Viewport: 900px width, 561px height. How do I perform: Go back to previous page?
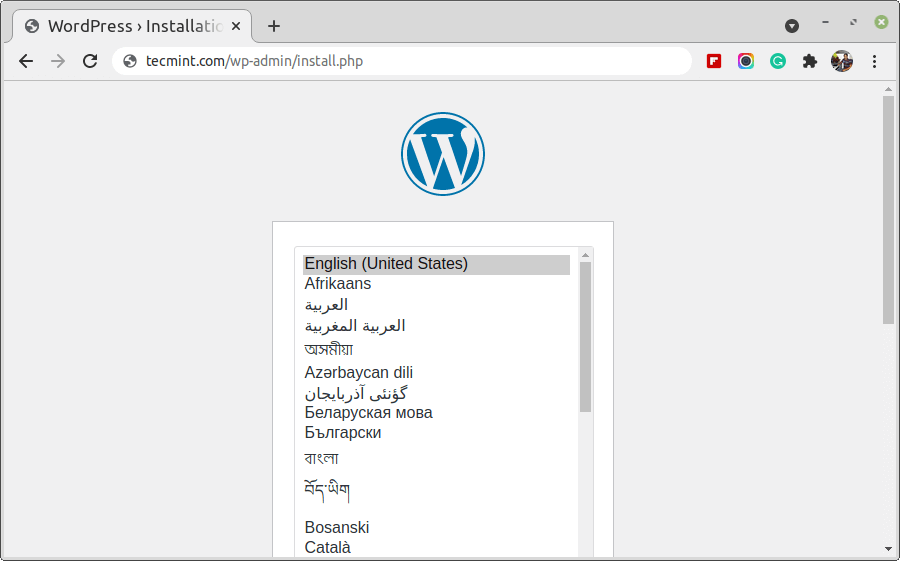point(26,61)
